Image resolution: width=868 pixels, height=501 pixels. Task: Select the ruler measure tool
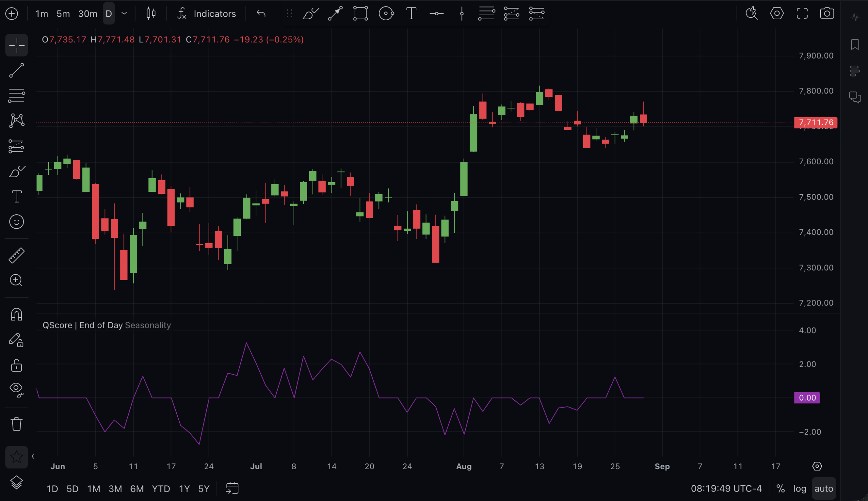click(x=17, y=255)
